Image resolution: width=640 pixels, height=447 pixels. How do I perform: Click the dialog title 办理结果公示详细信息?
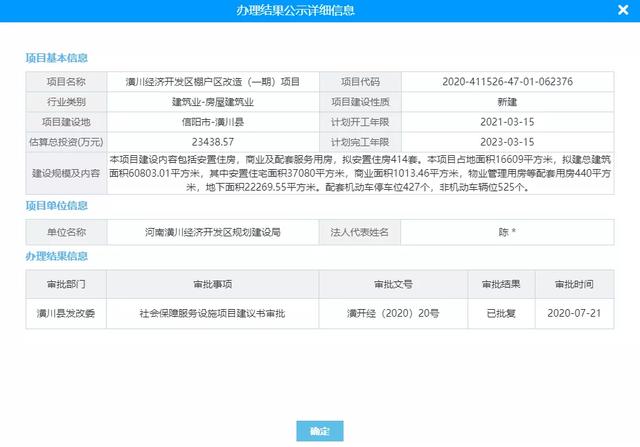point(296,10)
